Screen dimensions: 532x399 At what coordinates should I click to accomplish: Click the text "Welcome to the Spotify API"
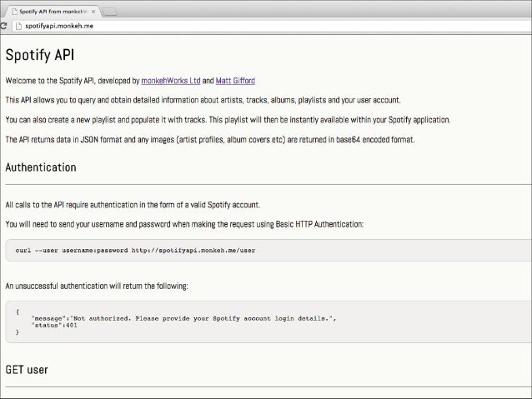pos(50,81)
